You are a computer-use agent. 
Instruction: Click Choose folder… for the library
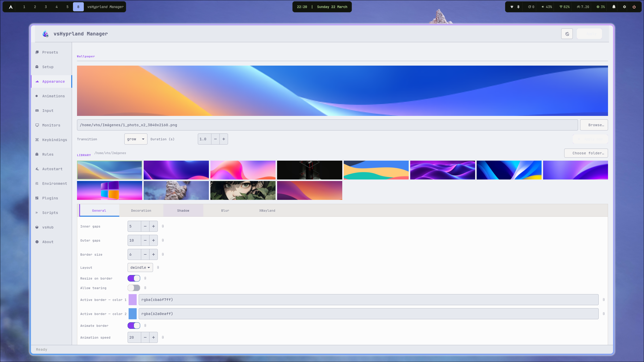coord(586,153)
